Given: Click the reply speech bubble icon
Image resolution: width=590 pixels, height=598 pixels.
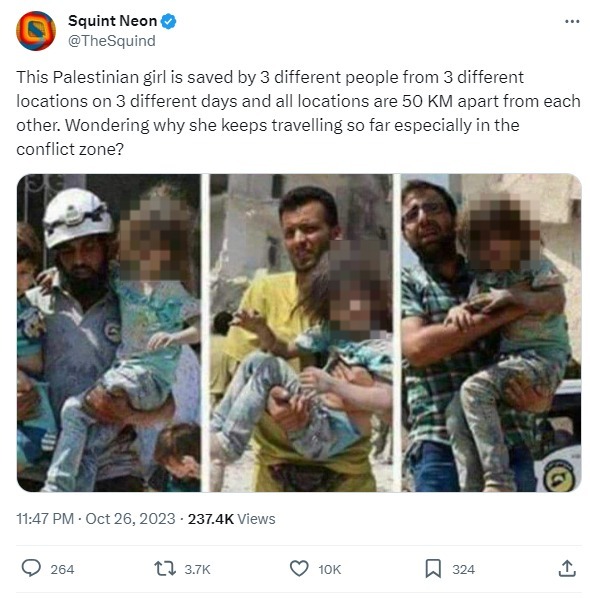Looking at the screenshot, I should point(31,569).
